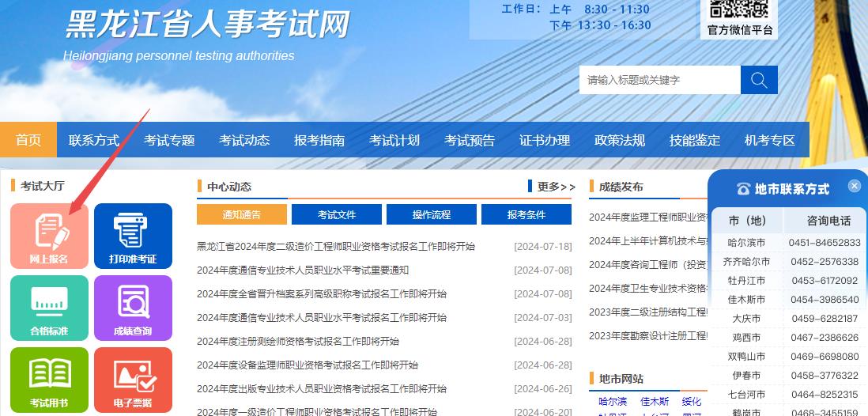Select the 通知通告 tab
Image resolution: width=868 pixels, height=416 pixels.
242,214
